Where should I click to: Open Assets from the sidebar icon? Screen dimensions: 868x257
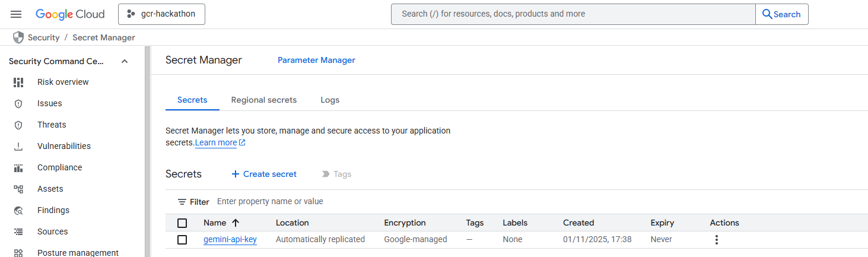(x=18, y=189)
